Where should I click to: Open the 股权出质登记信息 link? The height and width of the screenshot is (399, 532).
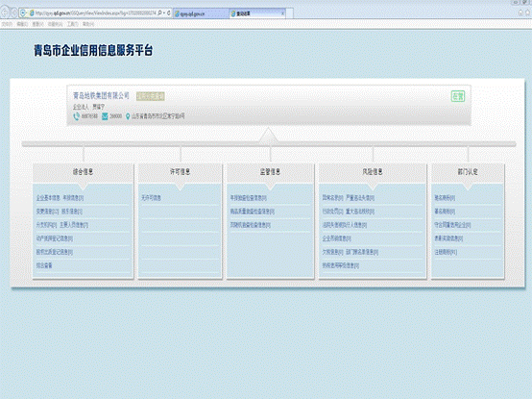click(55, 252)
